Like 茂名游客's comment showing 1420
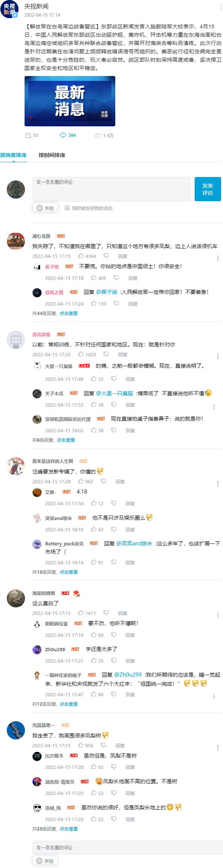The image size is (223, 868). pos(87,354)
